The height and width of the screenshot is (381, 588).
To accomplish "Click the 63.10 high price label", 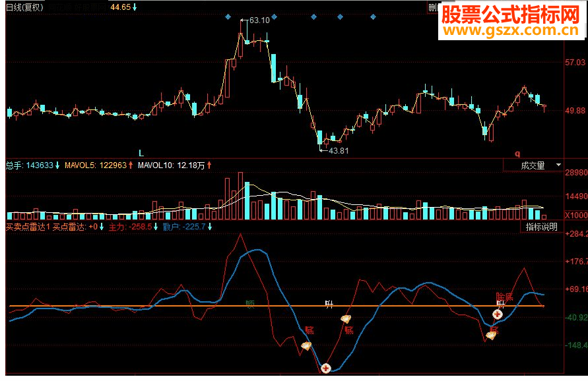I will 259,20.
